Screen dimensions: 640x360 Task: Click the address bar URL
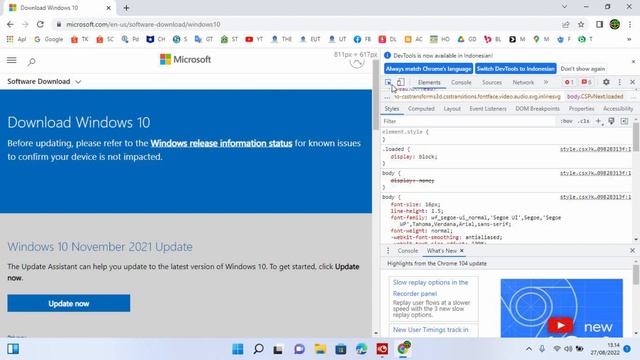click(143, 24)
